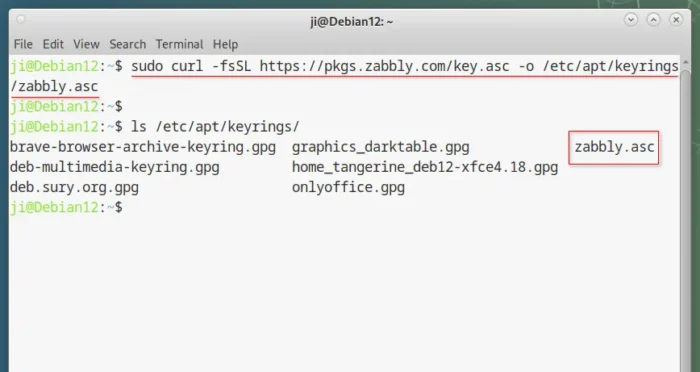Image resolution: width=700 pixels, height=372 pixels.
Task: Open the Edit menu
Action: pyautogui.click(x=53, y=44)
